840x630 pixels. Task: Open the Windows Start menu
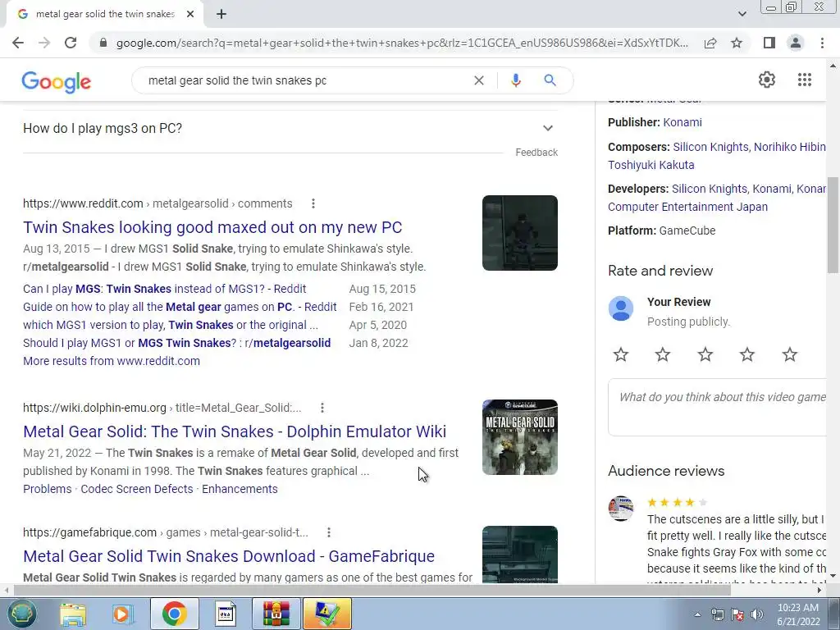click(x=21, y=614)
